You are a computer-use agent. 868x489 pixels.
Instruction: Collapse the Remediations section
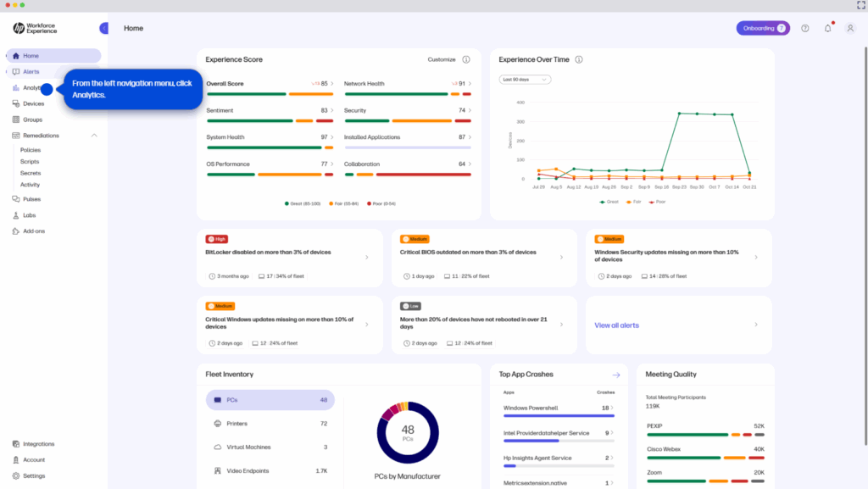pyautogui.click(x=94, y=135)
